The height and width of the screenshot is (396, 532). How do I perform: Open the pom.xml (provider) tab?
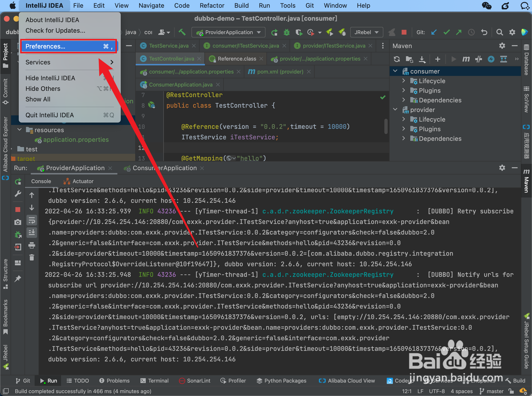[280, 72]
